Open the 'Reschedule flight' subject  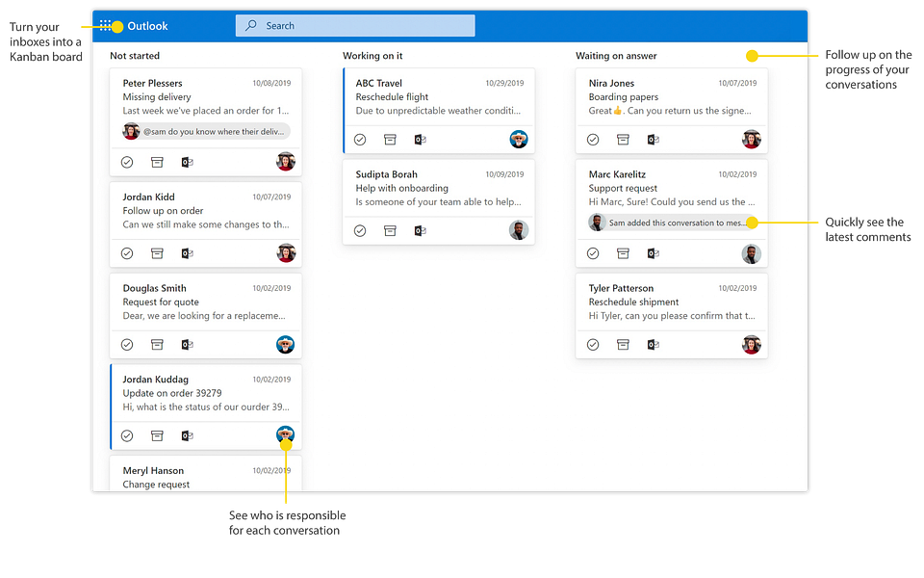392,96
